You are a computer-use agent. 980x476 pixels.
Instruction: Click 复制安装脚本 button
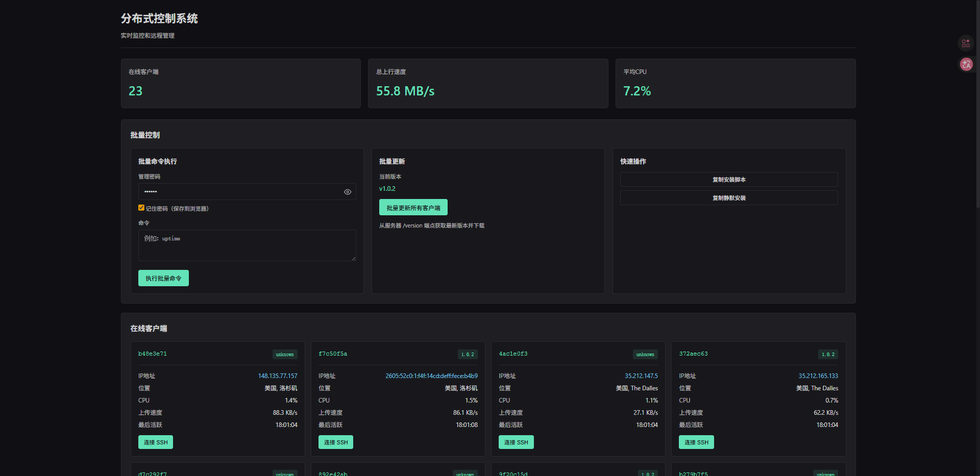point(728,180)
